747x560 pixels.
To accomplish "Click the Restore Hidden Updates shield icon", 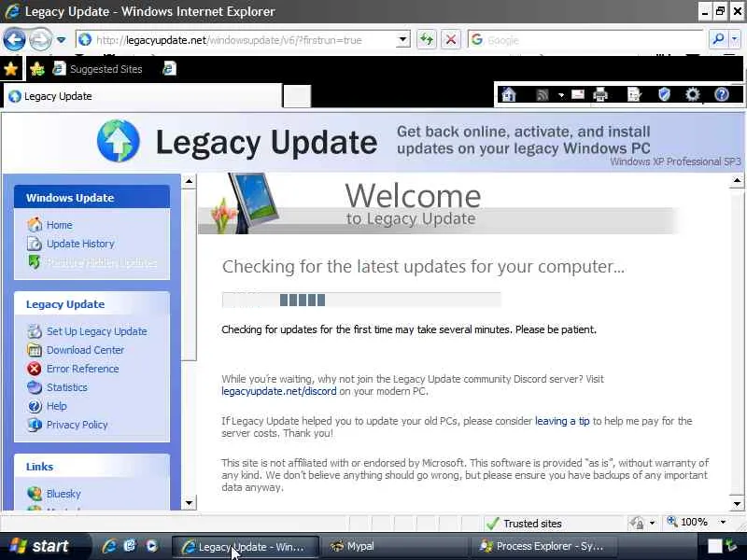I will click(35, 262).
